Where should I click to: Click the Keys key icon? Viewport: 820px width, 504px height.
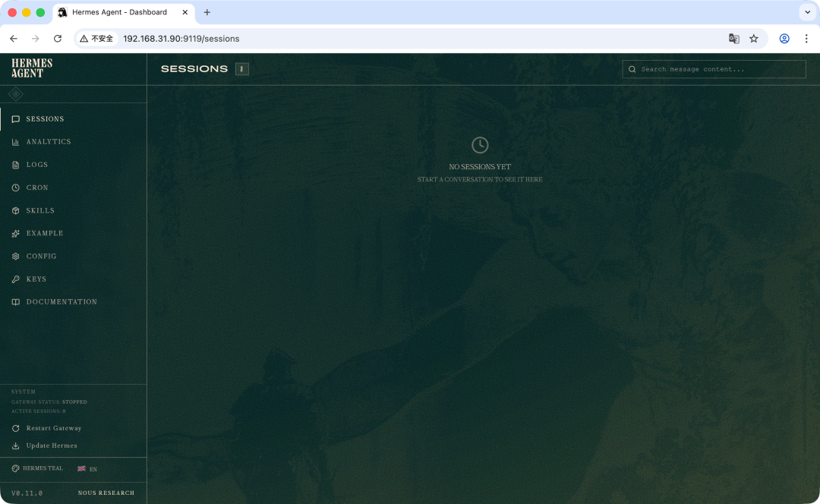tap(16, 279)
